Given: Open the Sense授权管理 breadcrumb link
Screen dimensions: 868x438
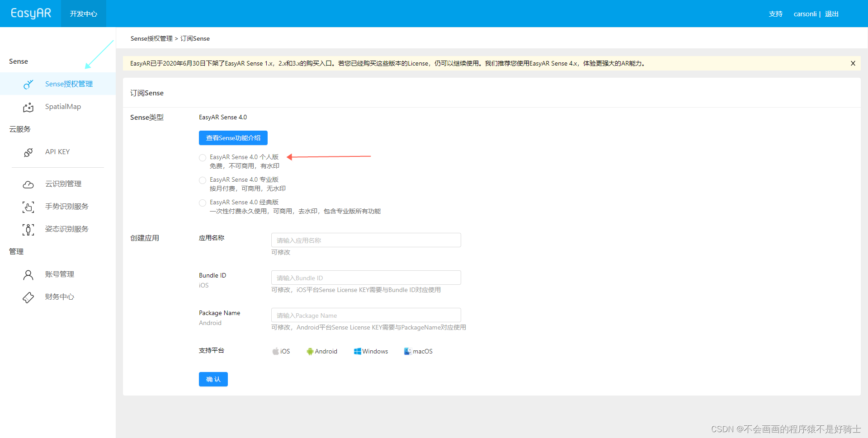Looking at the screenshot, I should pos(151,38).
